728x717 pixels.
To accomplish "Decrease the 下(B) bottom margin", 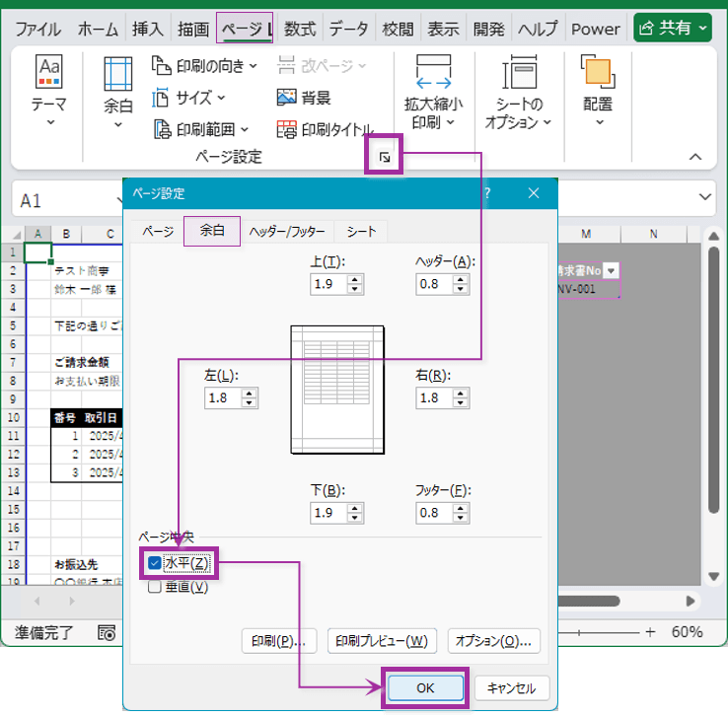I will click(x=355, y=518).
